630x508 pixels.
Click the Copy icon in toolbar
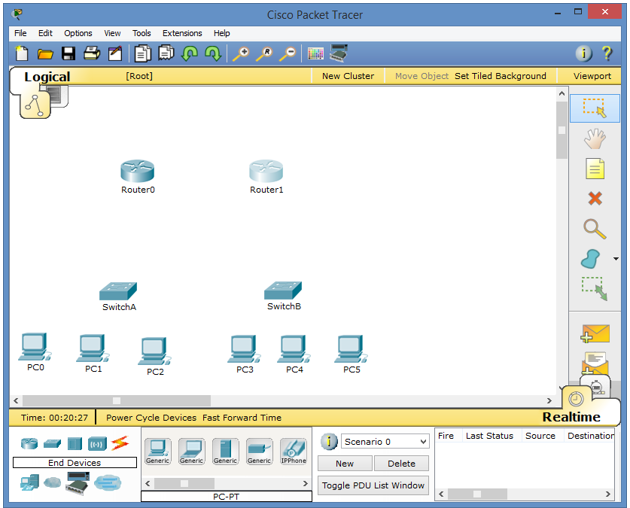pos(143,53)
